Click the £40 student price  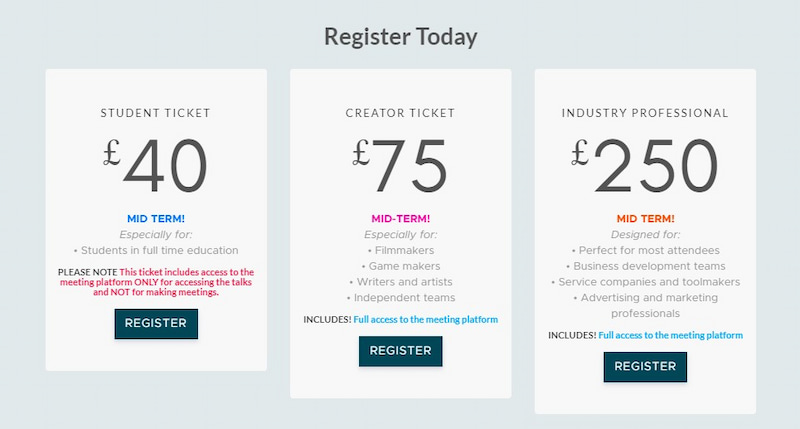click(x=156, y=164)
